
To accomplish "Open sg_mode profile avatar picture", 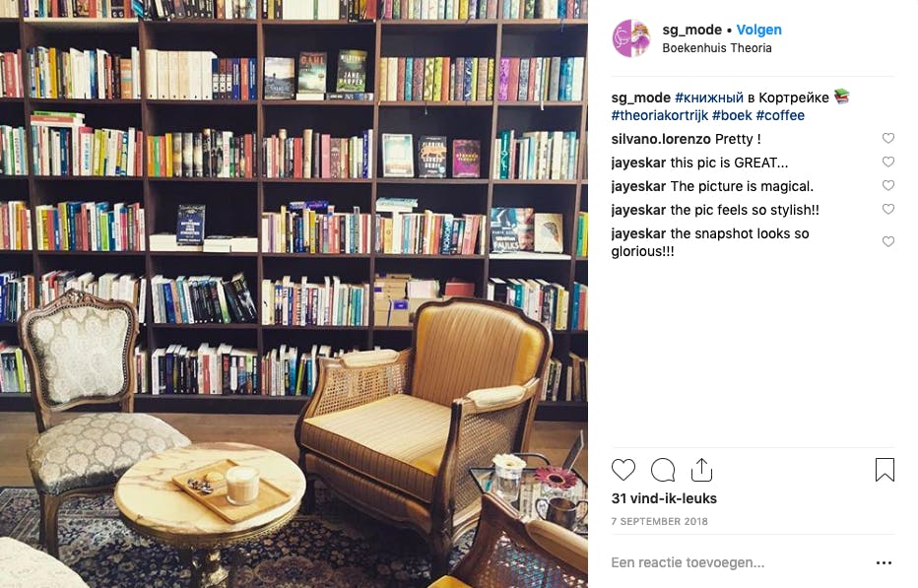I will tap(631, 38).
